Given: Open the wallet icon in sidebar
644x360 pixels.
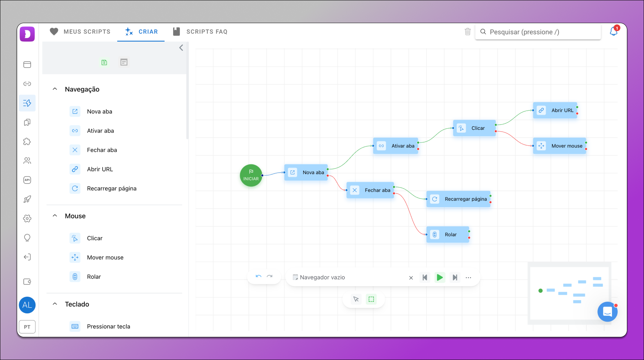Looking at the screenshot, I should (x=27, y=282).
